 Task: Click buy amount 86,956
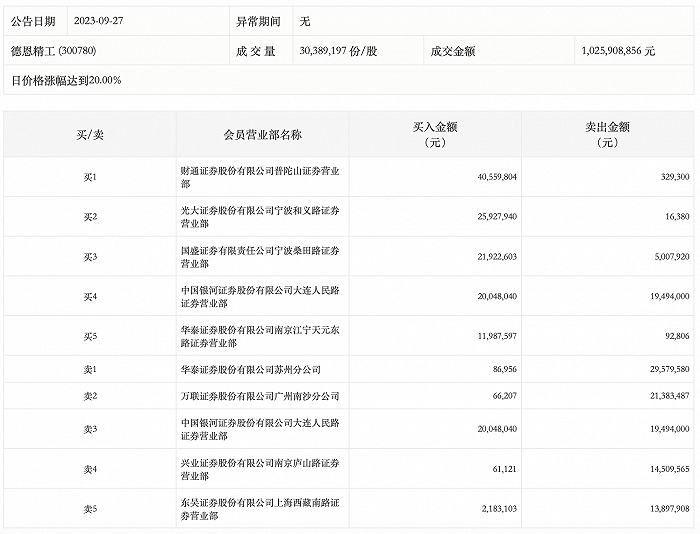click(505, 369)
